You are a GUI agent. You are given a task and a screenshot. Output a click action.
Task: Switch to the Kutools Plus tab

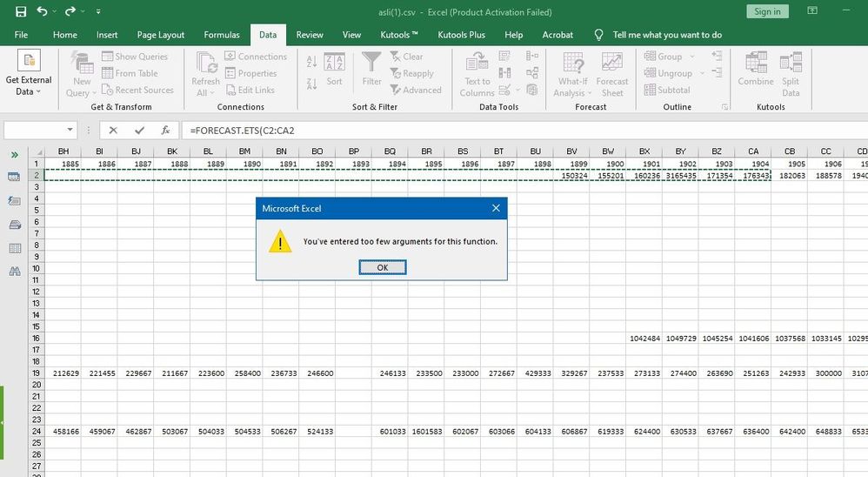[x=461, y=35]
